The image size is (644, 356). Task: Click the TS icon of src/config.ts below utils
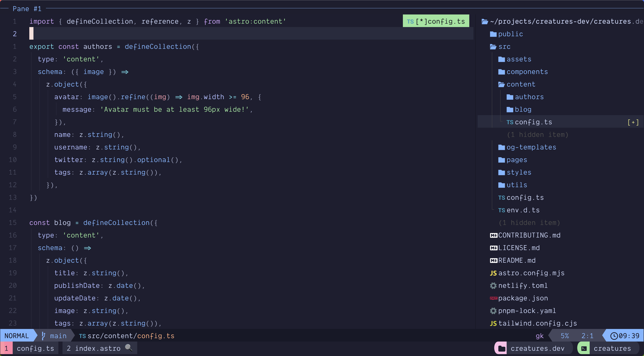point(501,198)
